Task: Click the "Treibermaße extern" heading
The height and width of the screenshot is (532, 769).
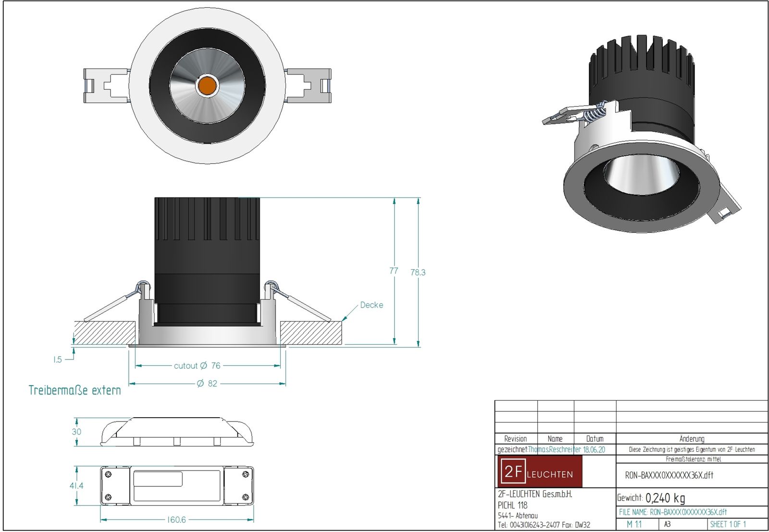Action: tap(74, 390)
